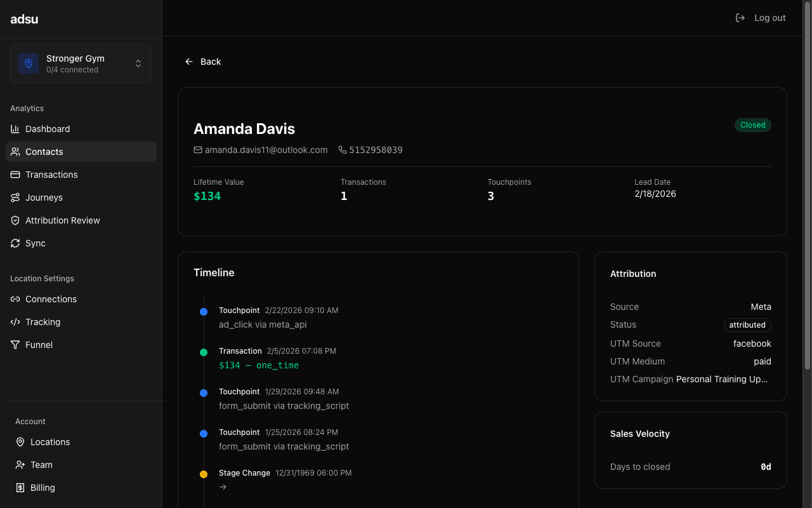Select the Transactions sidebar icon

(x=14, y=175)
